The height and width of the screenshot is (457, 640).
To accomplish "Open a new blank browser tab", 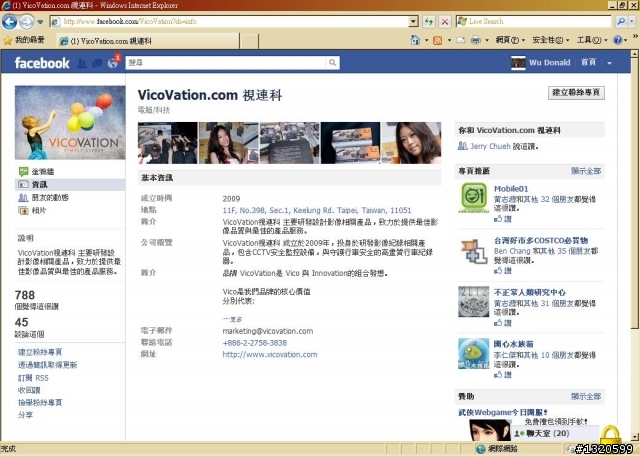I will click(x=249, y=41).
